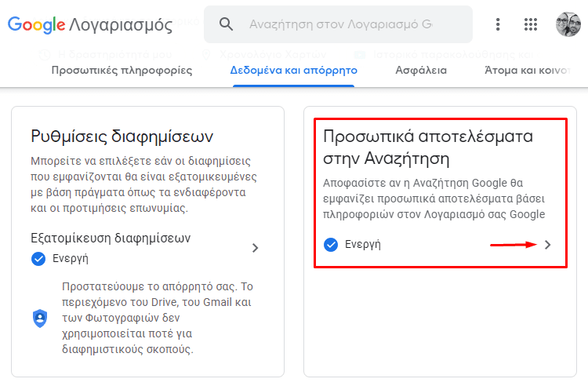Open the three-dot options menu

(x=498, y=24)
